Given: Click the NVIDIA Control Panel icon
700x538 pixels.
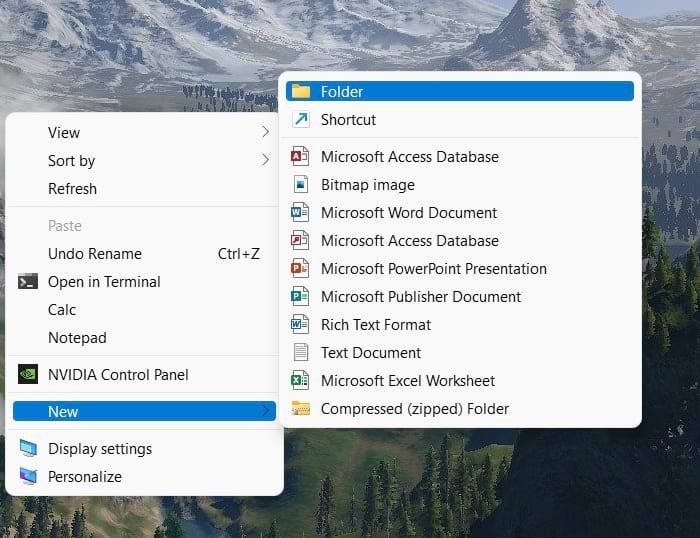Looking at the screenshot, I should [28, 375].
